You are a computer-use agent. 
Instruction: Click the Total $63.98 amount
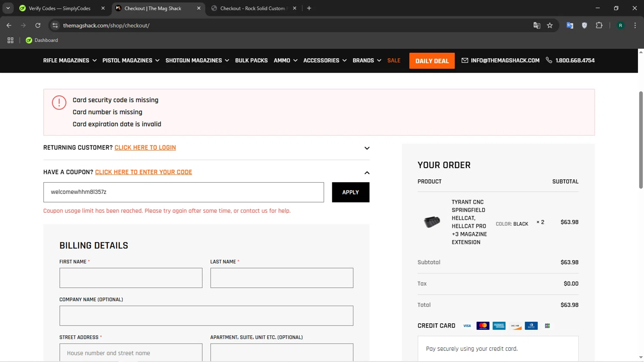click(569, 305)
